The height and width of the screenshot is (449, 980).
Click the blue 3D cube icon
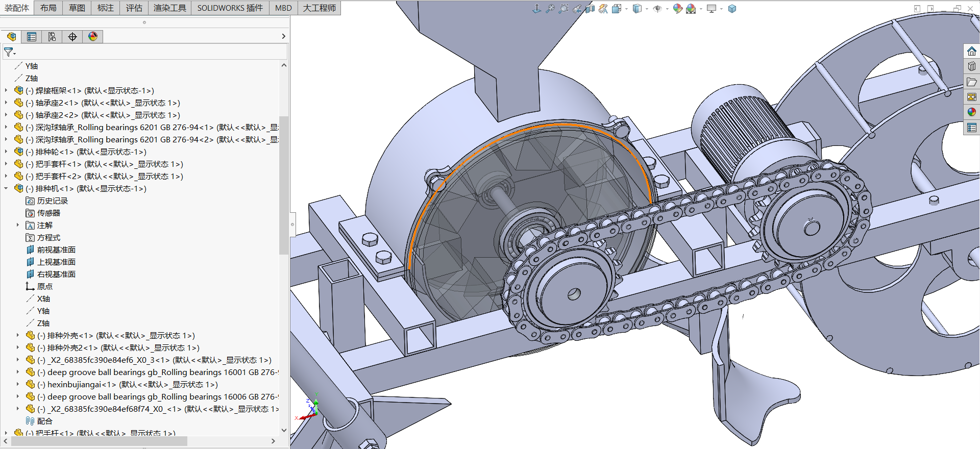point(732,9)
